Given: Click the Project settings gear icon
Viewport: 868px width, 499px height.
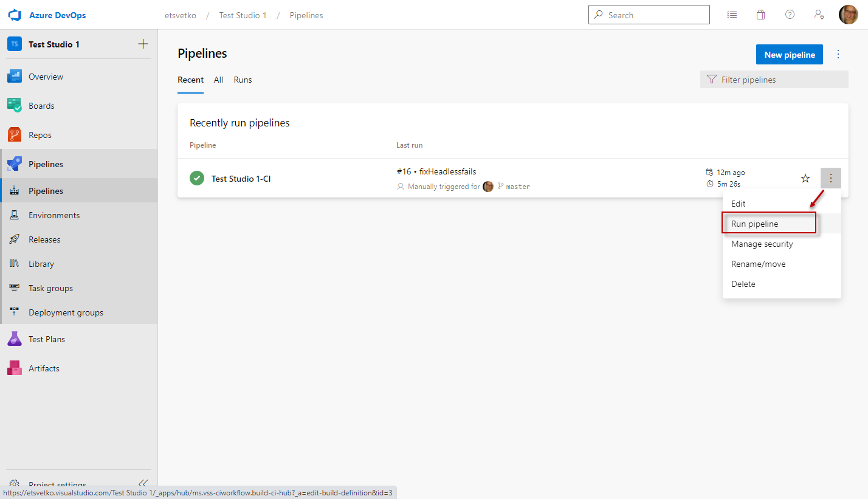Looking at the screenshot, I should click(15, 484).
